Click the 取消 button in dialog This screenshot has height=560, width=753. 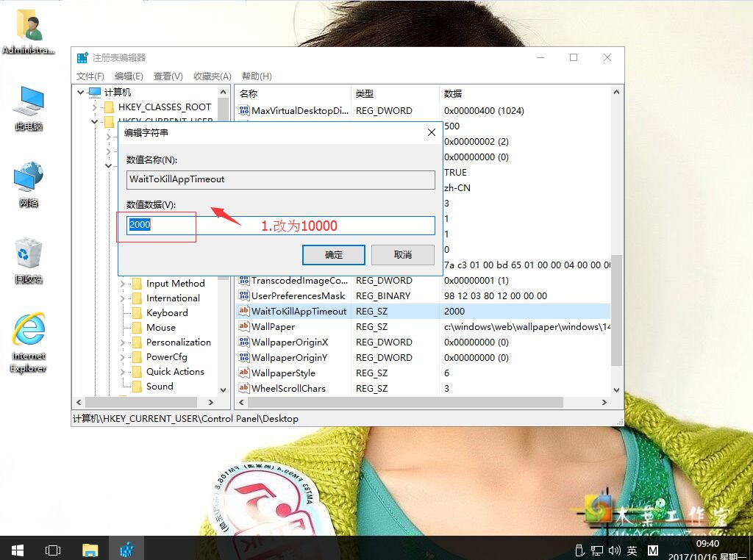402,254
